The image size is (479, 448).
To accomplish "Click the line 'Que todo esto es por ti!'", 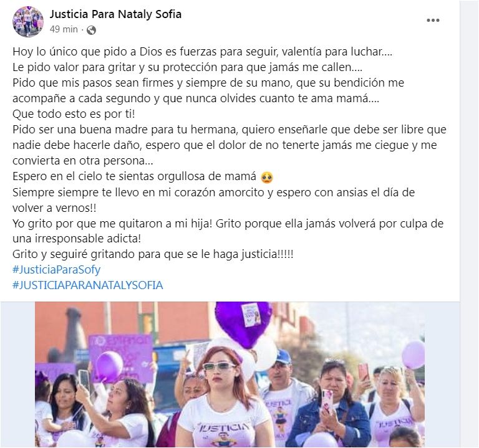I will click(x=74, y=114).
